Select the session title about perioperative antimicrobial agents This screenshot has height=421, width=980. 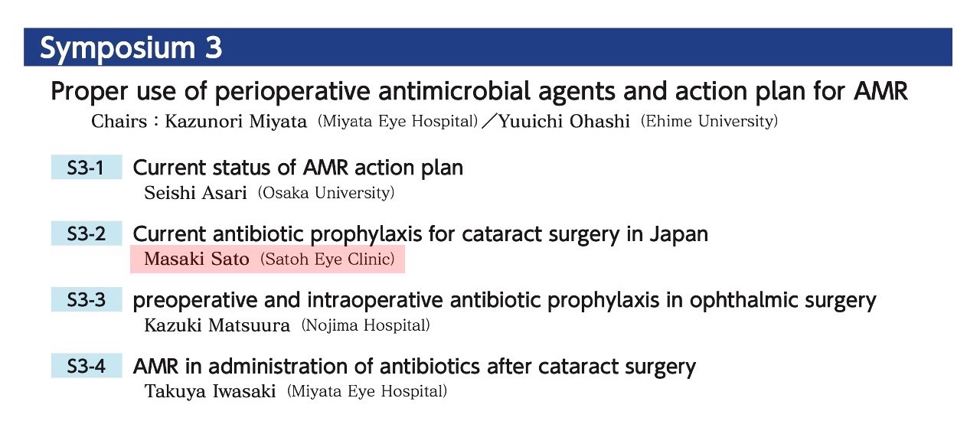click(479, 92)
